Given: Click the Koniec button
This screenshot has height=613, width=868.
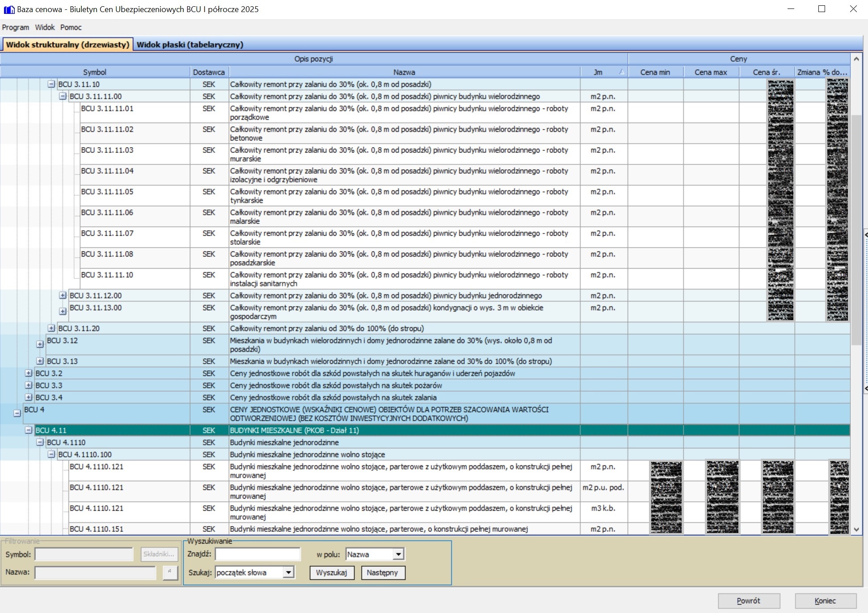Looking at the screenshot, I should [x=825, y=601].
